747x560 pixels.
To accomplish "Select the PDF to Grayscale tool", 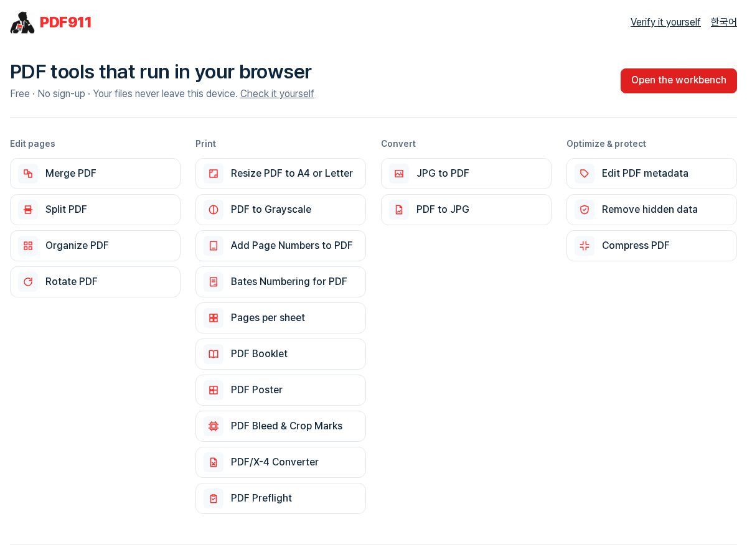I will tap(281, 210).
